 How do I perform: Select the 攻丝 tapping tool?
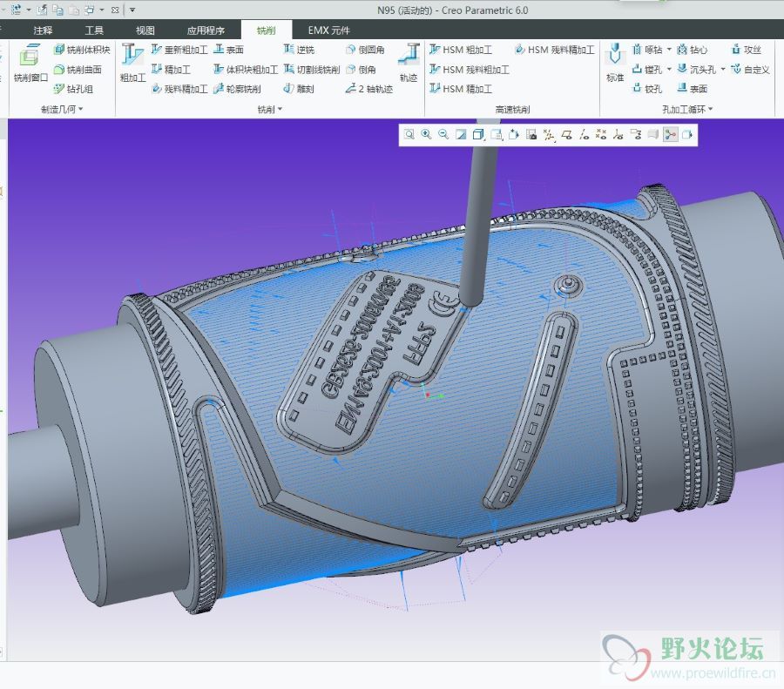pos(746,50)
